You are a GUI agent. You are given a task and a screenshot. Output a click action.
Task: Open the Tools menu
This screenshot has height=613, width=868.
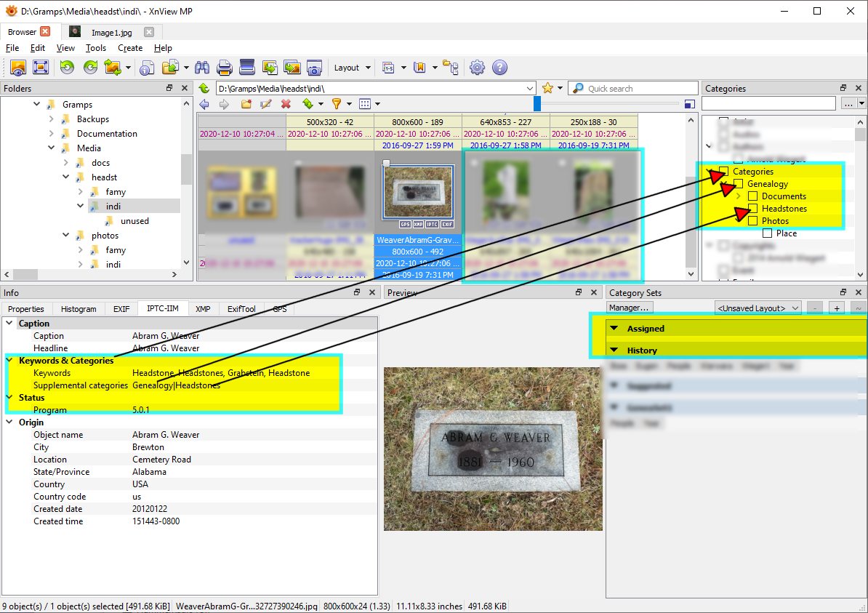point(96,48)
